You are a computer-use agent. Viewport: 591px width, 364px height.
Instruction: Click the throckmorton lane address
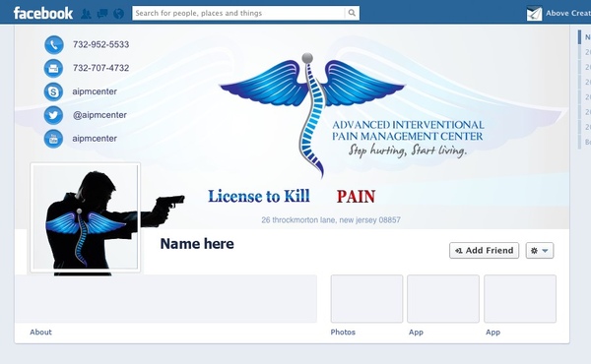pyautogui.click(x=331, y=219)
